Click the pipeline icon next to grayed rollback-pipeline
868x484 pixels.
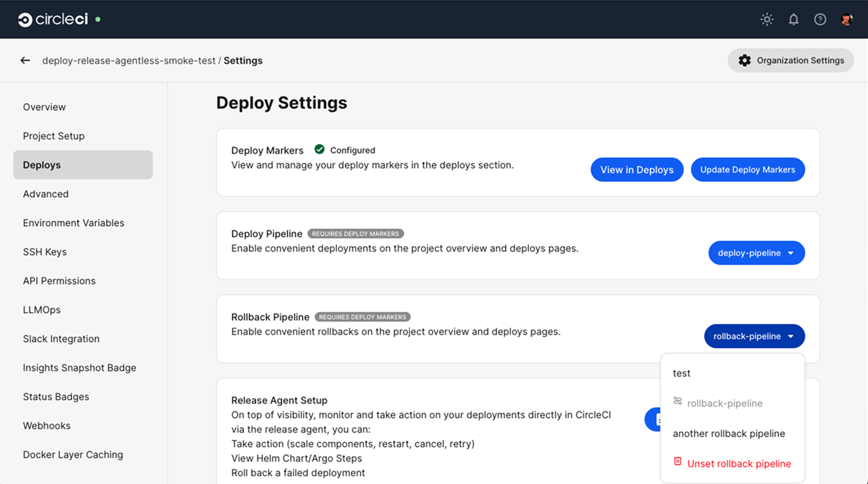678,403
